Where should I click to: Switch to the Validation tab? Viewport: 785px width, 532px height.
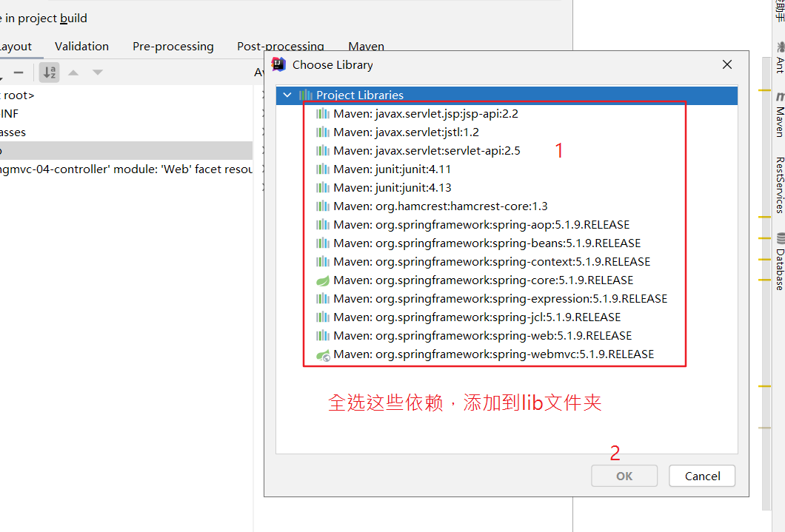[x=81, y=47]
